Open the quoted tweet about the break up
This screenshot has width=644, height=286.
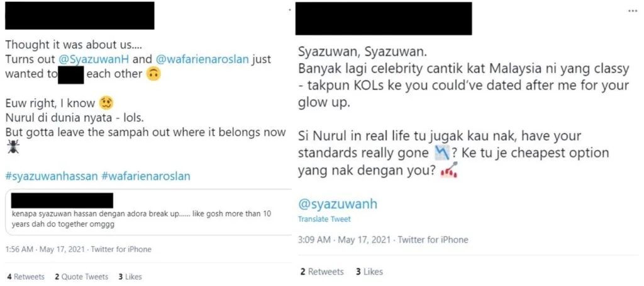pos(148,212)
